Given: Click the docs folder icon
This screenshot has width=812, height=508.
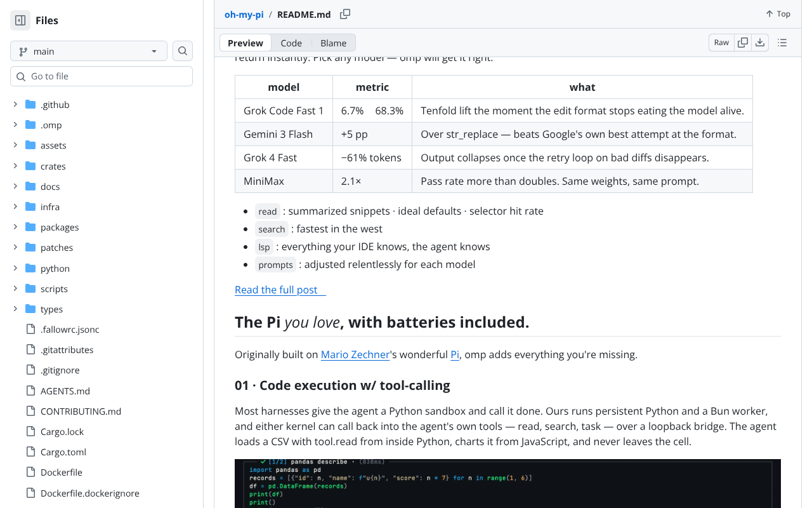Looking at the screenshot, I should [30, 186].
